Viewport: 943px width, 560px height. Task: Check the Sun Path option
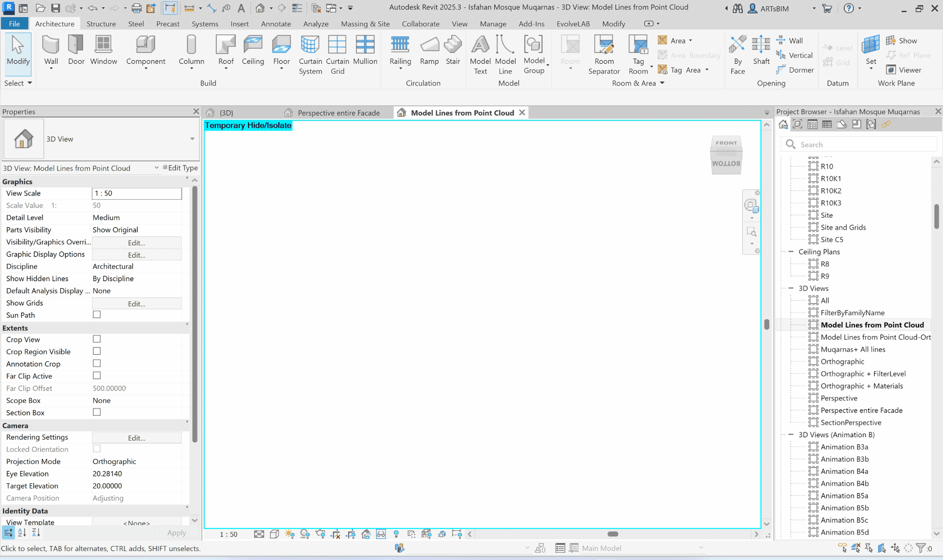tap(96, 315)
